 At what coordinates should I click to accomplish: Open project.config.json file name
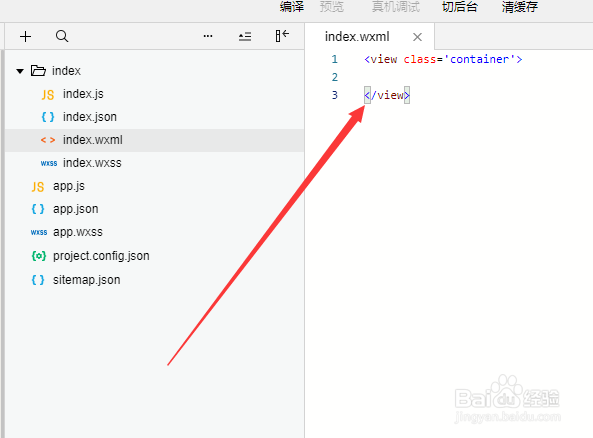pyautogui.click(x=101, y=256)
